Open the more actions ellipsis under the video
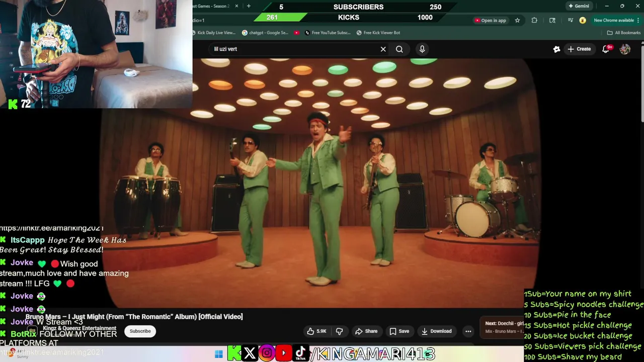This screenshot has width=644, height=362. click(468, 331)
